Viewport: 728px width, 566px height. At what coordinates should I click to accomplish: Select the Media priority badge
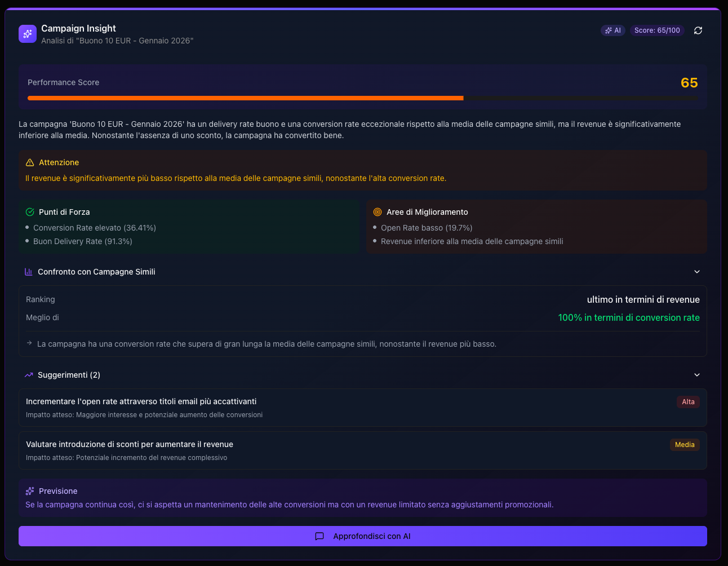click(x=685, y=445)
